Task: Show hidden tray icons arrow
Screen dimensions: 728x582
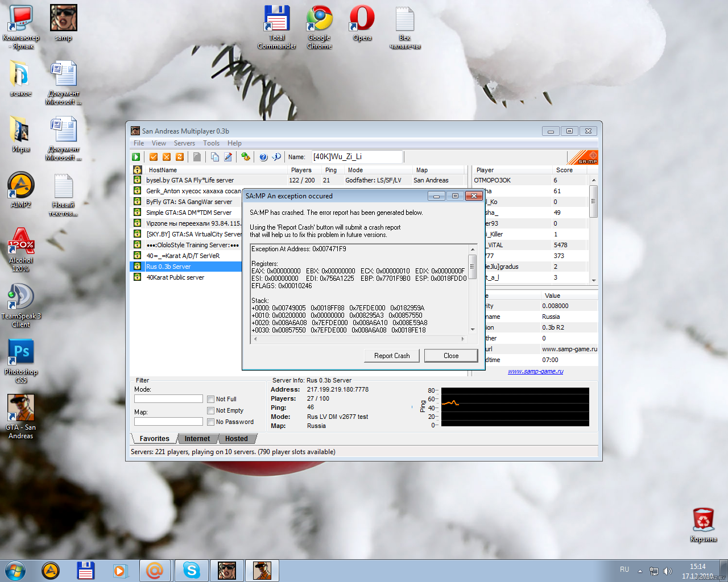Action: 640,571
